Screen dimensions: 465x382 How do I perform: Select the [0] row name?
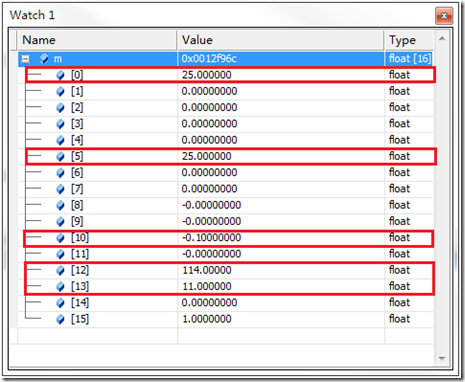(x=77, y=75)
